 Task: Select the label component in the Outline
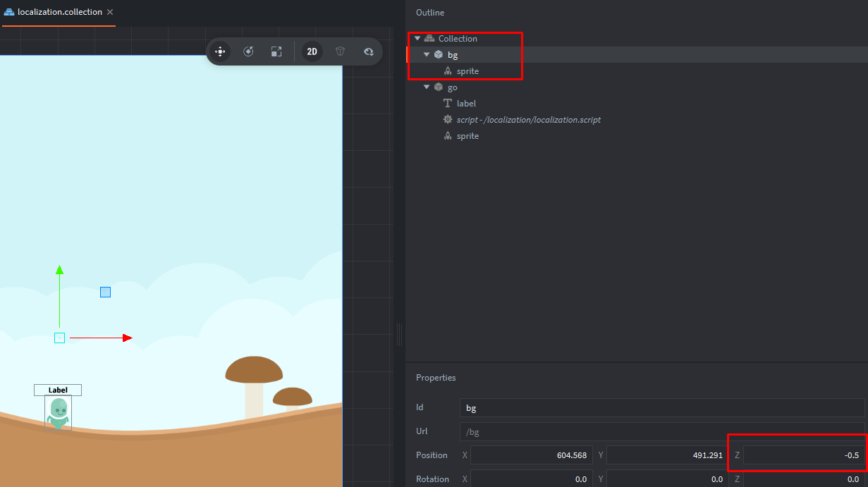[637, 104]
